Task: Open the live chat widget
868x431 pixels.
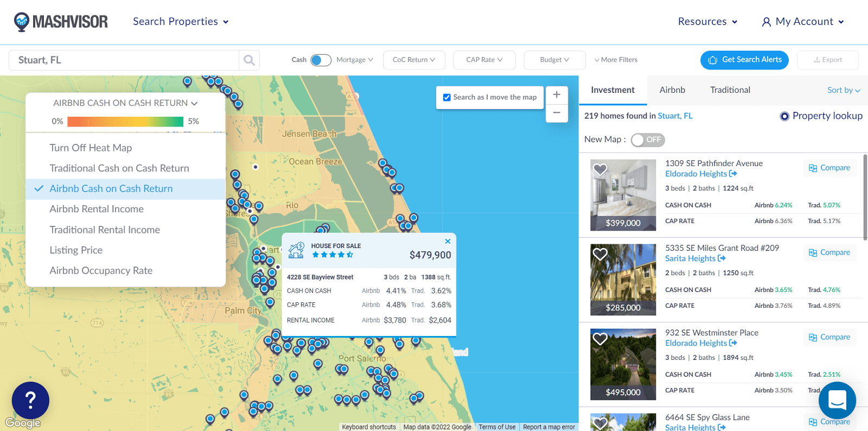Action: point(837,401)
